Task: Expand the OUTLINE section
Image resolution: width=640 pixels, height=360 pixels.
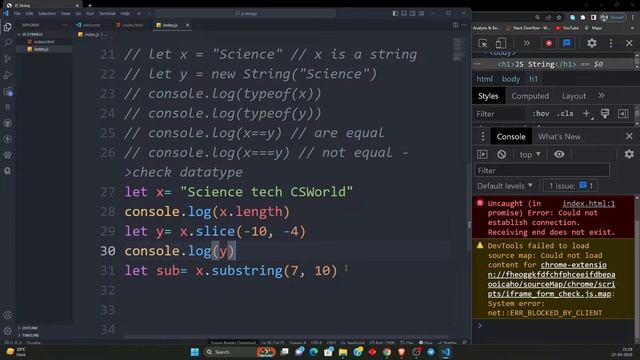Action: 29,328
